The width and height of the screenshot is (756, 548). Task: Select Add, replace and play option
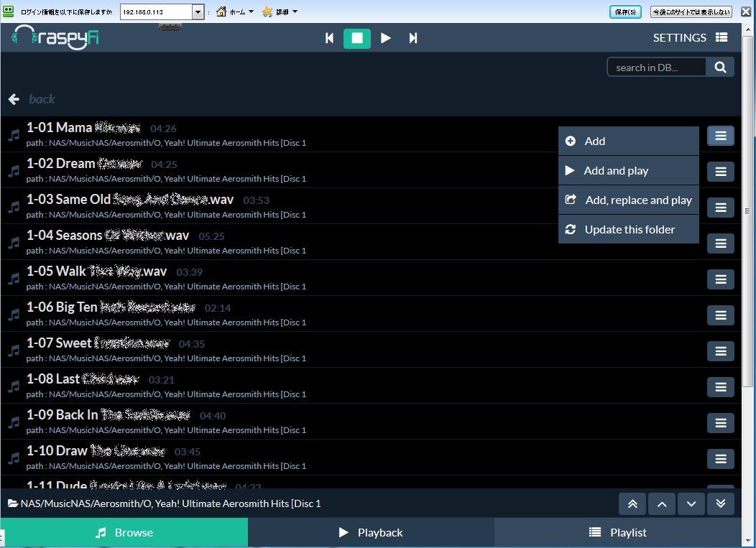click(x=628, y=200)
